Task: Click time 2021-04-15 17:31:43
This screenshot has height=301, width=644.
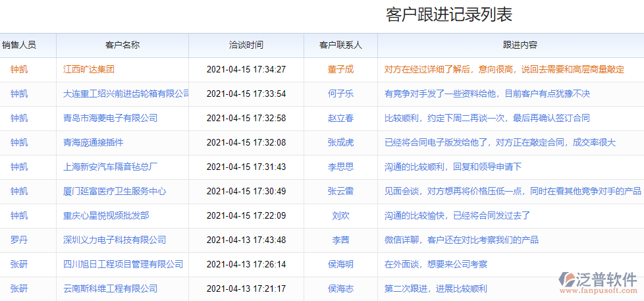Action: click(246, 167)
